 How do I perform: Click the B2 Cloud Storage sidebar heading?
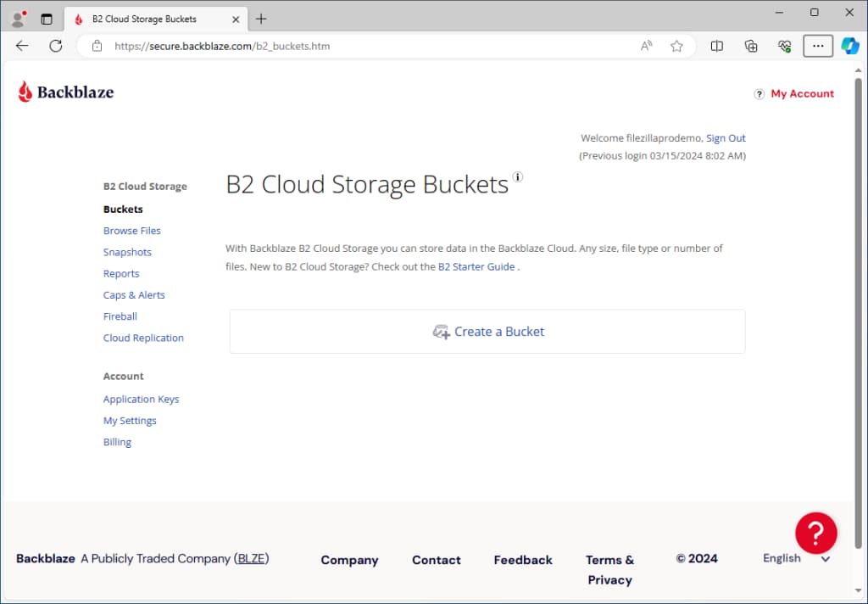[145, 186]
